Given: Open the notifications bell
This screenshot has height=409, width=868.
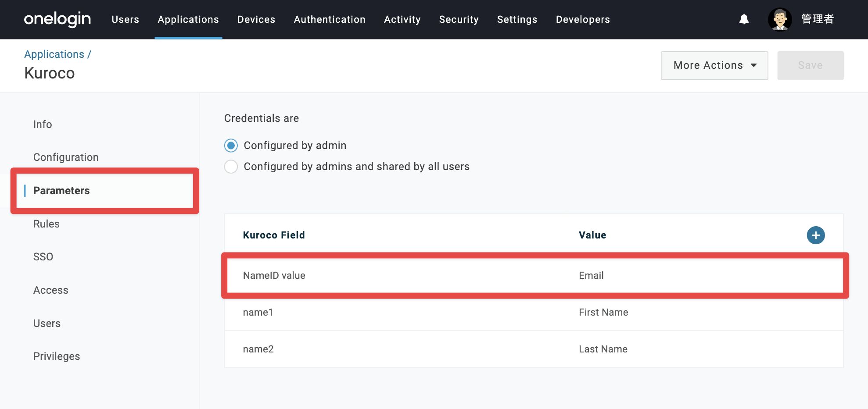Looking at the screenshot, I should point(744,19).
